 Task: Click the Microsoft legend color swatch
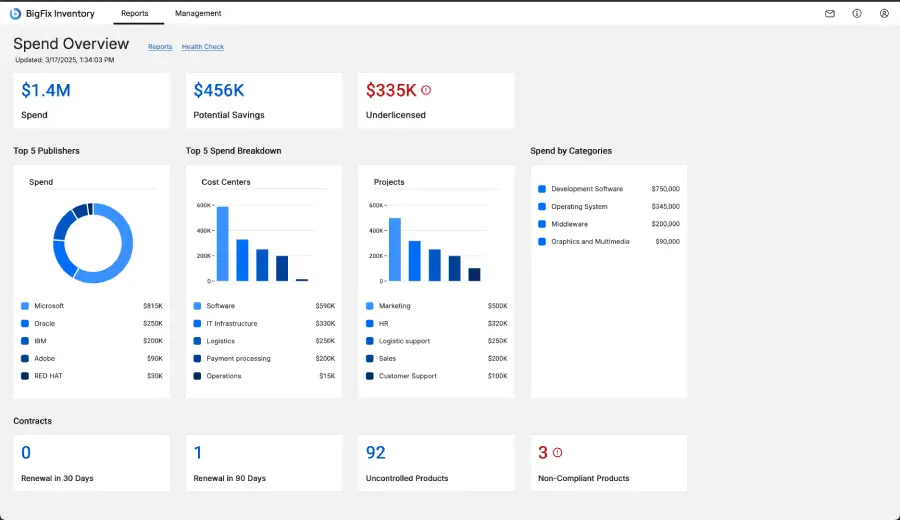pos(25,306)
